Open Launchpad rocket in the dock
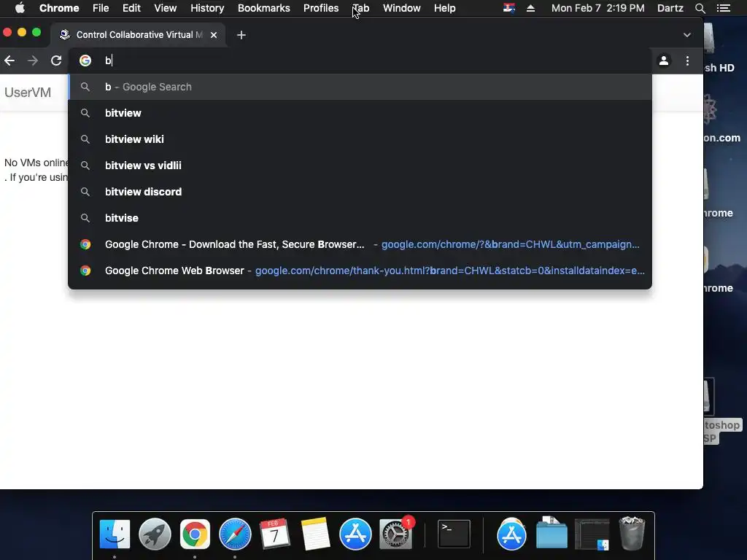Screen dimensions: 747x560 pos(155,534)
